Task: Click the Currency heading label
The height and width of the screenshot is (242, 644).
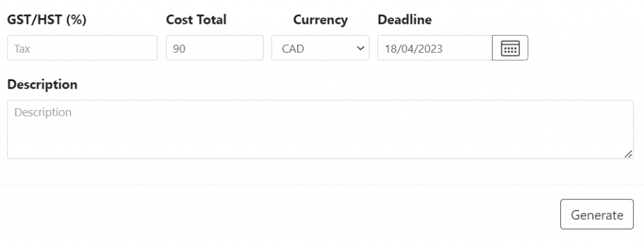Action: [320, 19]
